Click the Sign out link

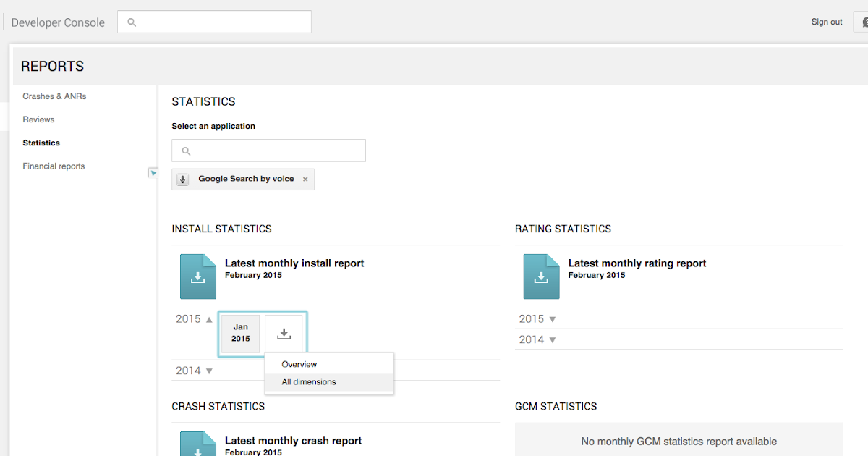click(x=827, y=22)
